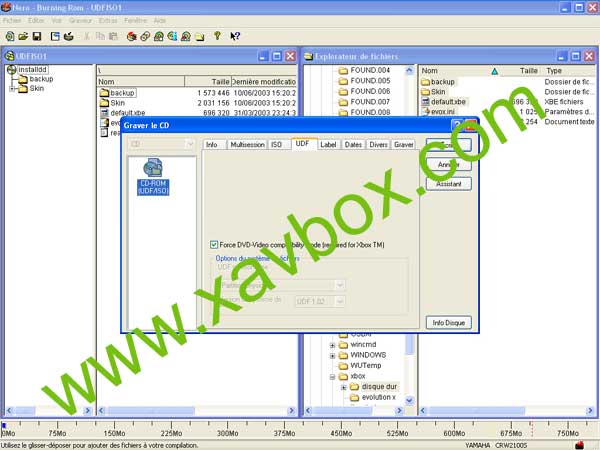Click the Graver button above Annuler

click(448, 145)
